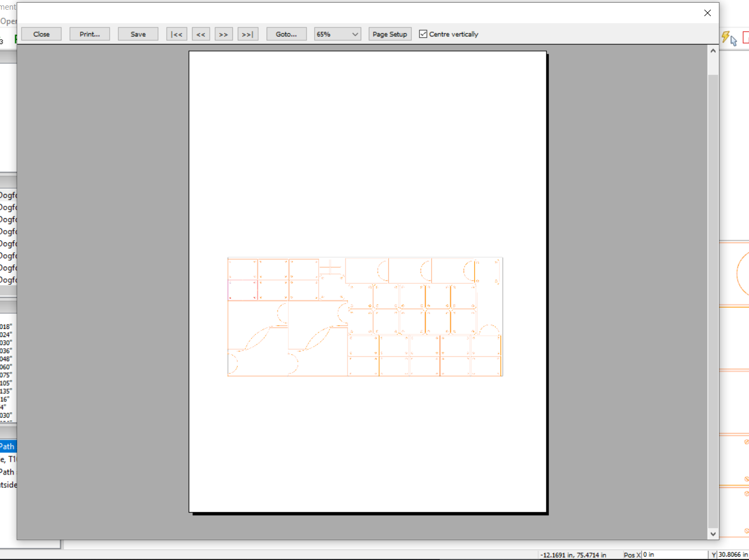Toggle the Centre vertically checkbox
749x560 pixels.
423,34
